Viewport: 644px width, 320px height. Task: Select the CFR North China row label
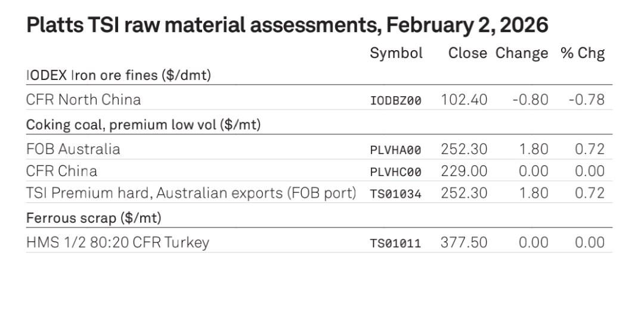click(x=83, y=99)
